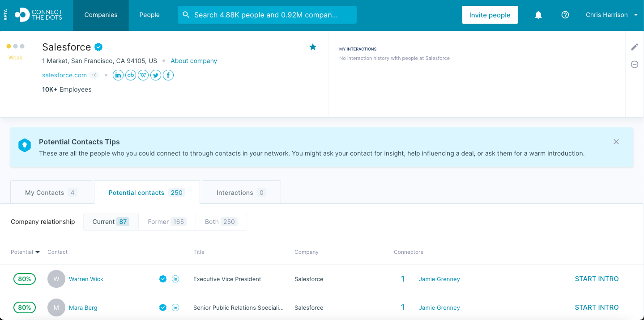Select the Both relationship filter
The image size is (644, 320).
pos(221,222)
